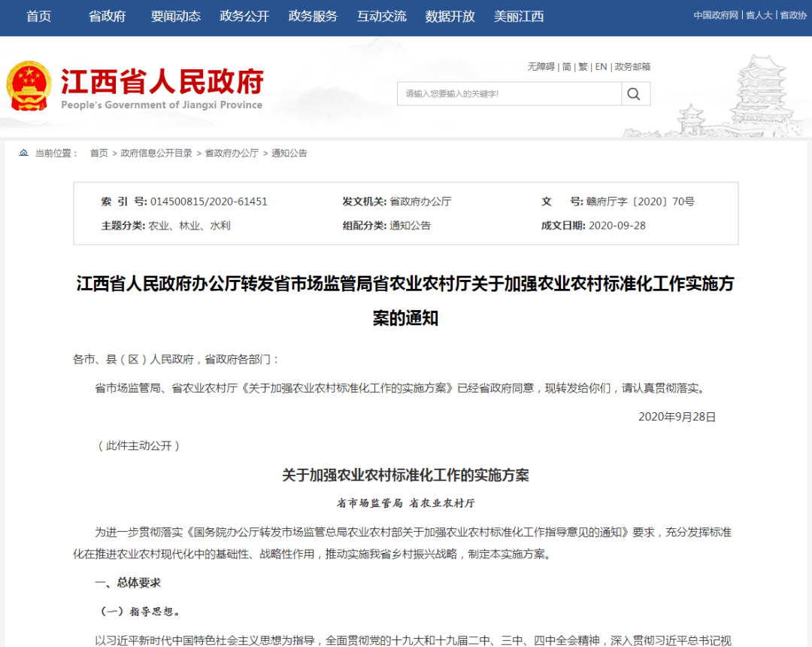Switch the site language to EN
Image resolution: width=812 pixels, height=647 pixels.
601,67
